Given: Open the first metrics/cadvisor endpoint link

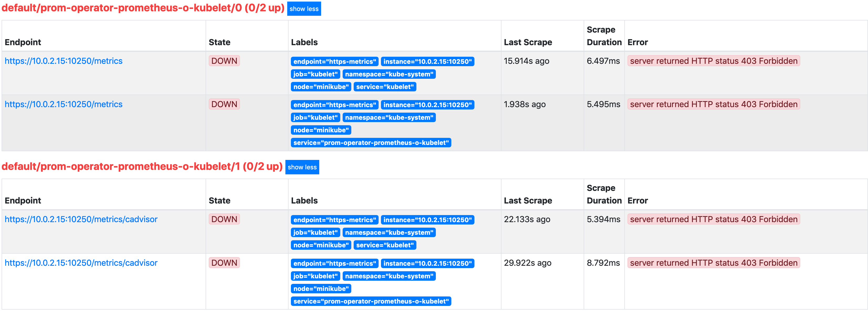Looking at the screenshot, I should 81,219.
